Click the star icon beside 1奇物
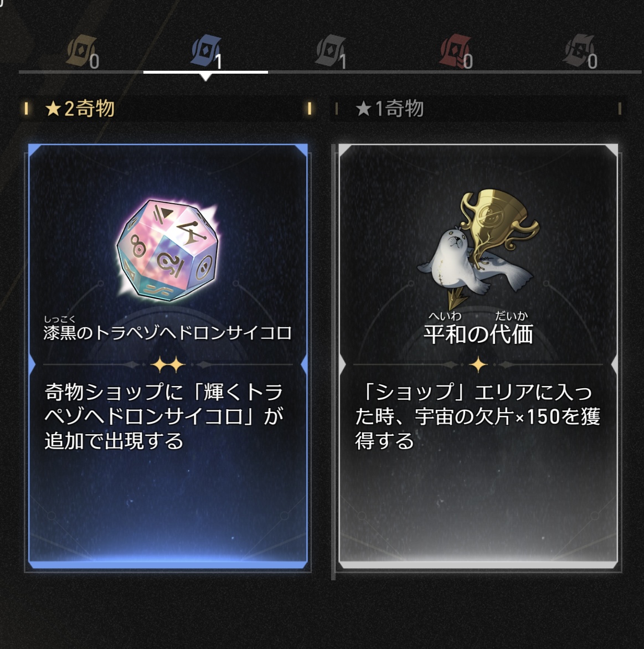The width and height of the screenshot is (644, 649). click(363, 109)
